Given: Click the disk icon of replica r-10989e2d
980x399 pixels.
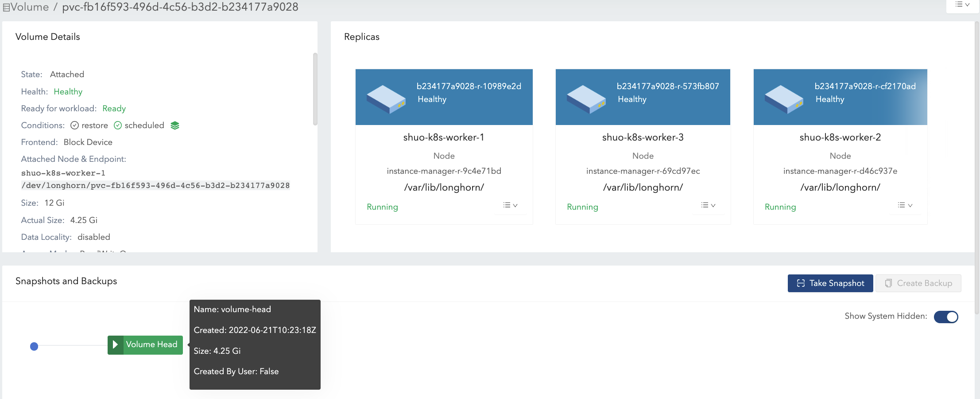Looking at the screenshot, I should tap(386, 99).
